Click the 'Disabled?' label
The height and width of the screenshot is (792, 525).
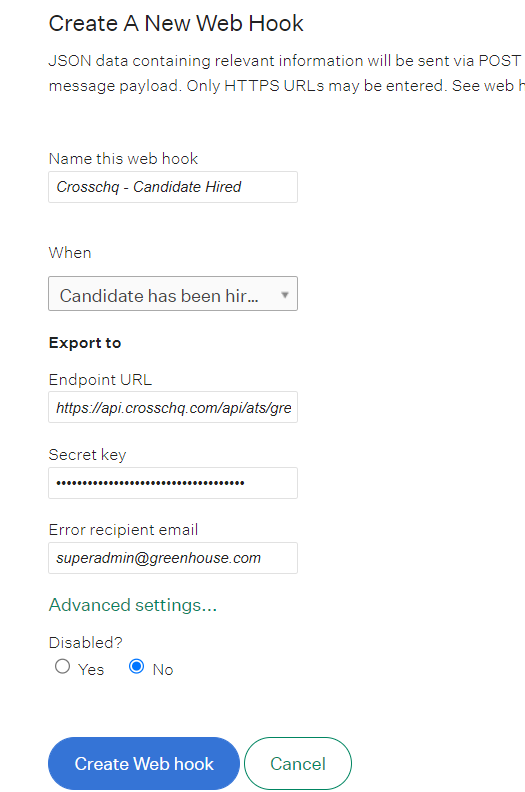pos(85,642)
